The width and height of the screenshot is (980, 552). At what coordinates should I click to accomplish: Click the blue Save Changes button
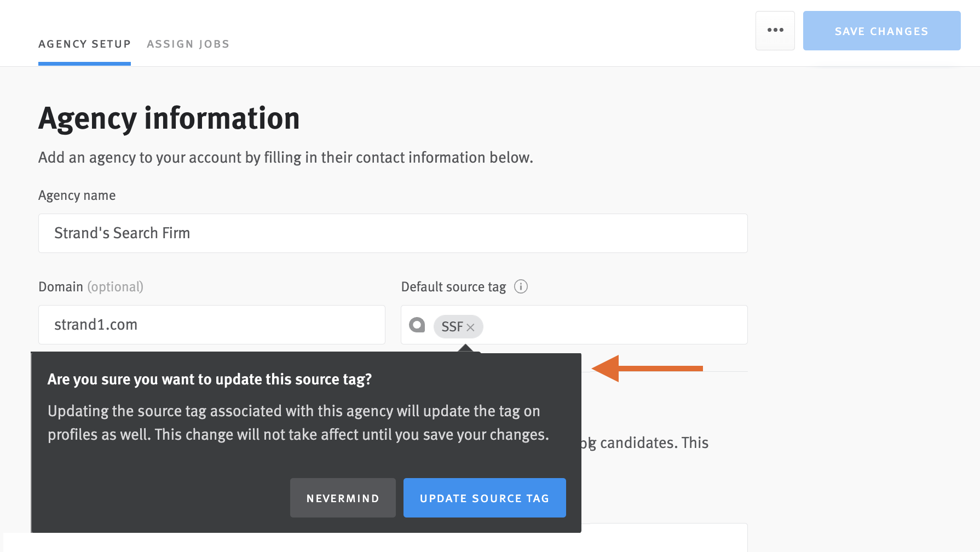click(881, 31)
